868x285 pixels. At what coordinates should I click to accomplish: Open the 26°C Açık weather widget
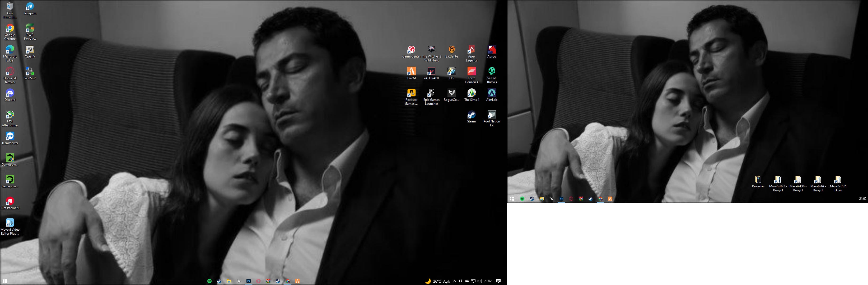click(437, 281)
